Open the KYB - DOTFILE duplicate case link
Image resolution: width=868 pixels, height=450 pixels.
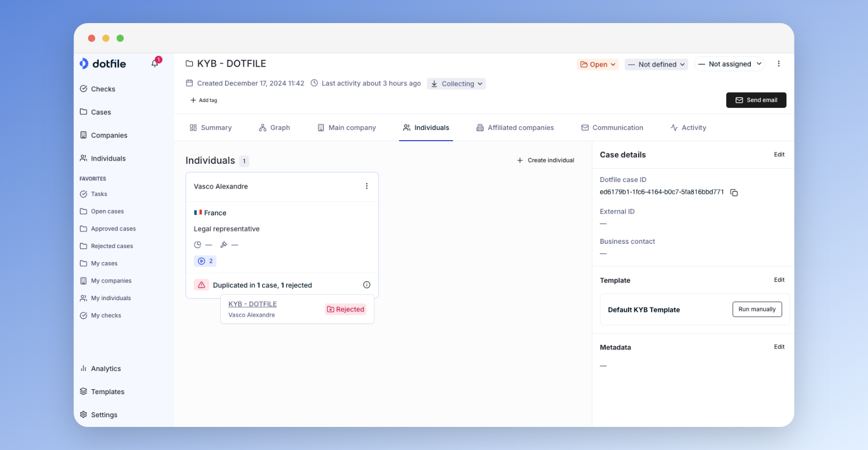(x=252, y=304)
